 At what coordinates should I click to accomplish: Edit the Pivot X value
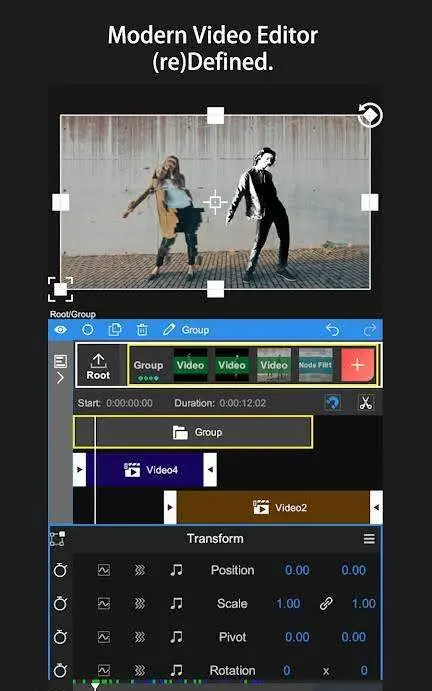tap(297, 637)
